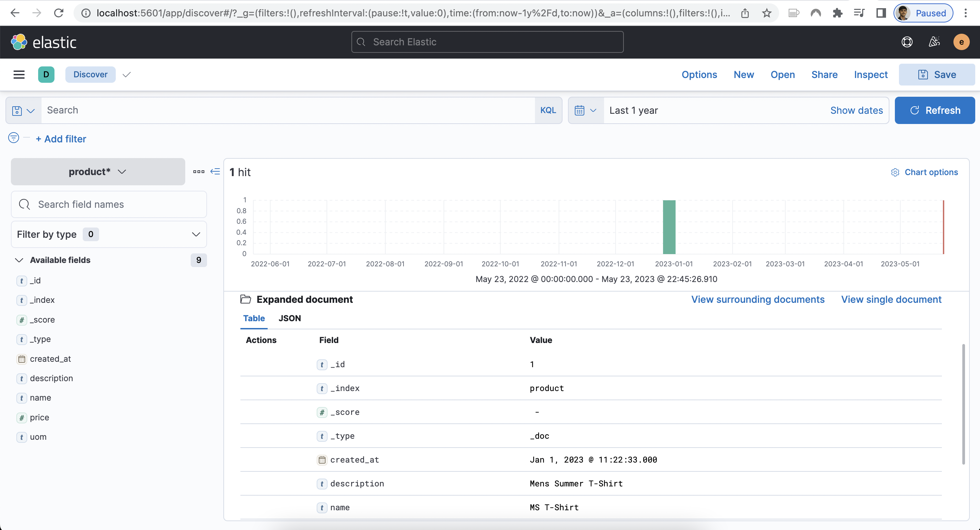The image size is (980, 530).
Task: Click the search magnifier icon in field names
Action: 24,204
